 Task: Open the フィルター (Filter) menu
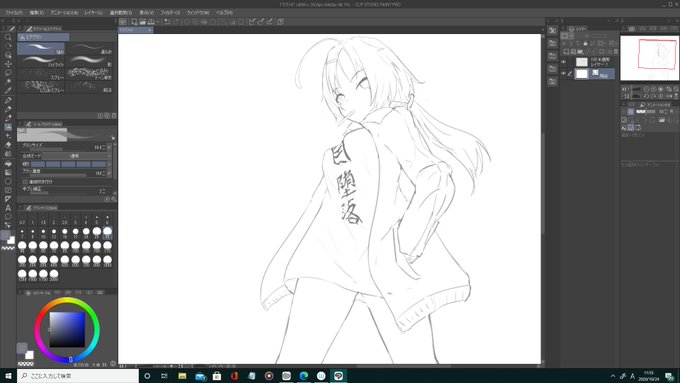[x=170, y=13]
